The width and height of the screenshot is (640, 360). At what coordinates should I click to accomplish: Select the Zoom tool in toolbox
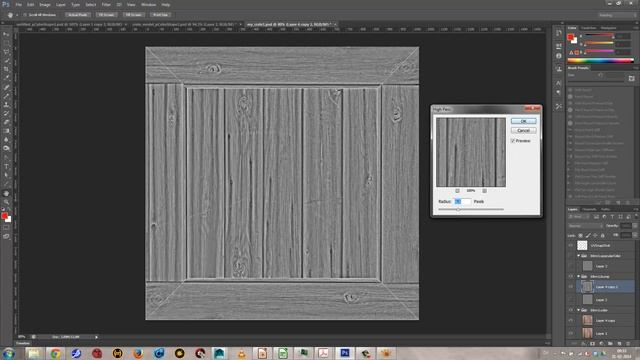pos(6,202)
